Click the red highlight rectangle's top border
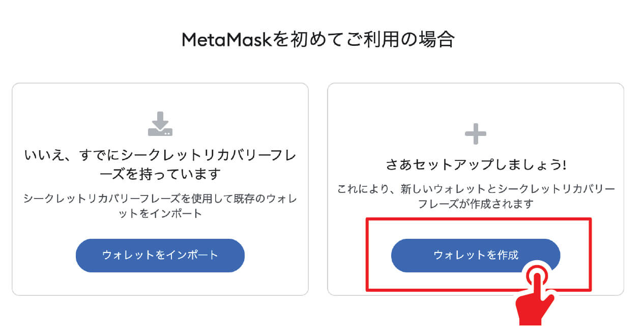Image resolution: width=644 pixels, height=334 pixels. click(x=478, y=219)
